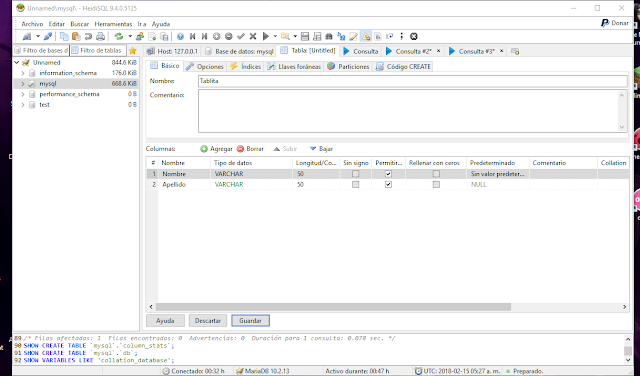Image resolution: width=640 pixels, height=376 pixels.
Task: Click the open SQL folder icon
Action: coord(285,36)
